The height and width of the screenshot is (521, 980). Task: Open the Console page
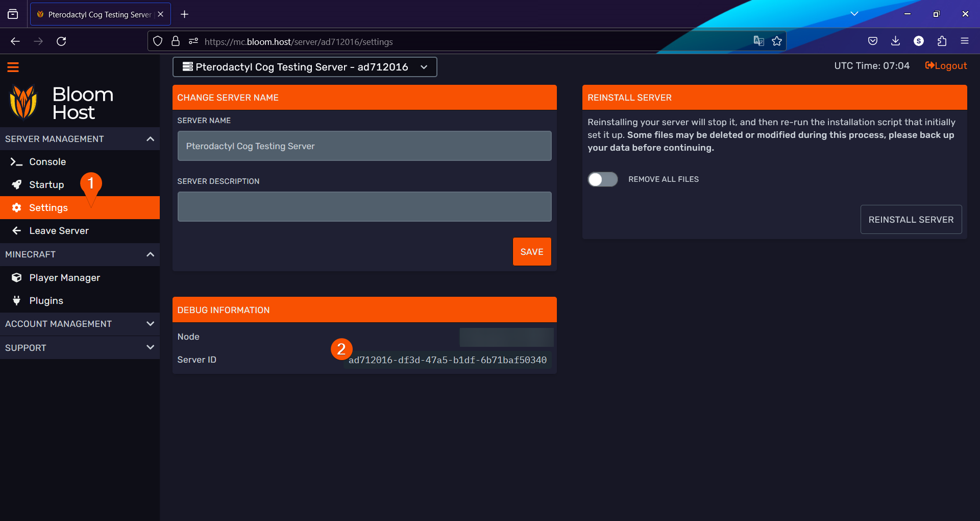pyautogui.click(x=80, y=161)
